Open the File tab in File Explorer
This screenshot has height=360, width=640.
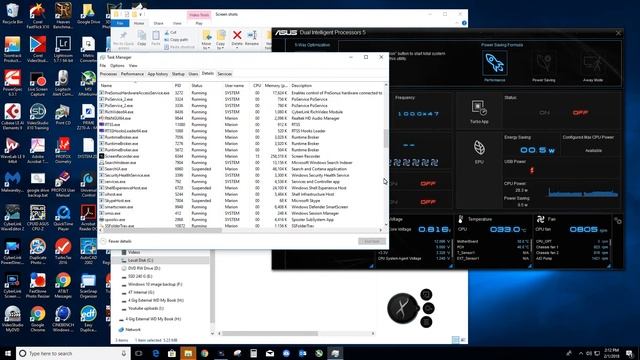pos(120,23)
